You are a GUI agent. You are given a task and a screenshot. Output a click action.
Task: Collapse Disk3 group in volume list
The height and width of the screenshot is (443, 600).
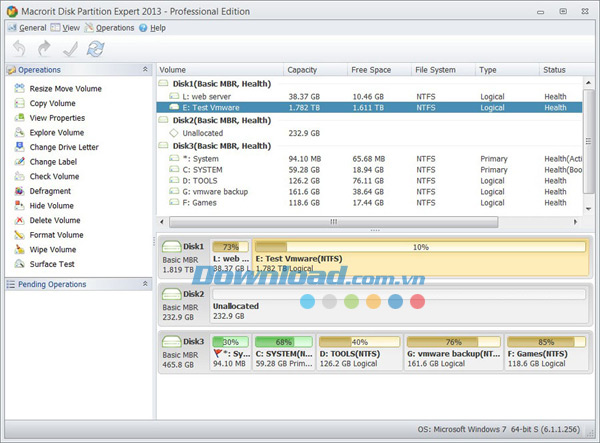pos(163,146)
